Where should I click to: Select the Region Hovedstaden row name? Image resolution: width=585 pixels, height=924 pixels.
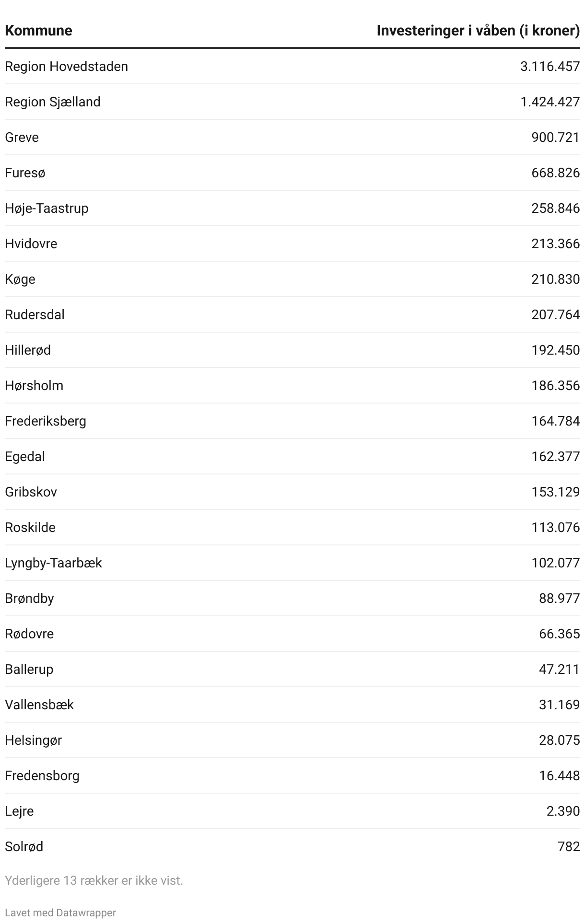click(66, 66)
